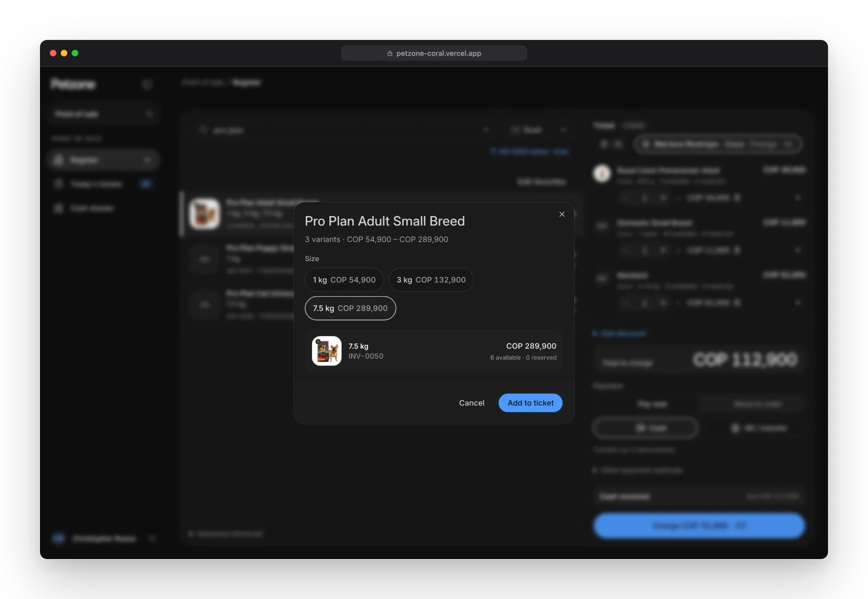The image size is (868, 599).
Task: Click the Pro Plan Adult Small Breed title
Action: click(385, 221)
